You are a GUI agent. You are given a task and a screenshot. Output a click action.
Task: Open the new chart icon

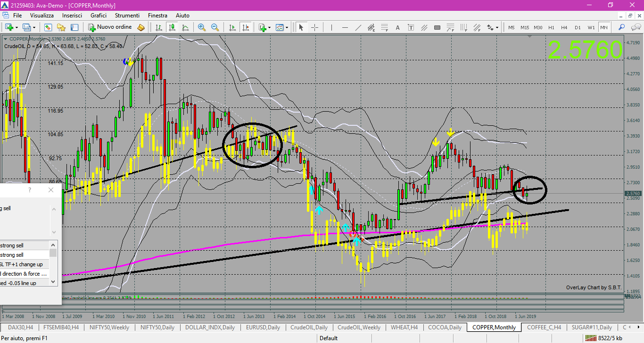(x=9, y=27)
